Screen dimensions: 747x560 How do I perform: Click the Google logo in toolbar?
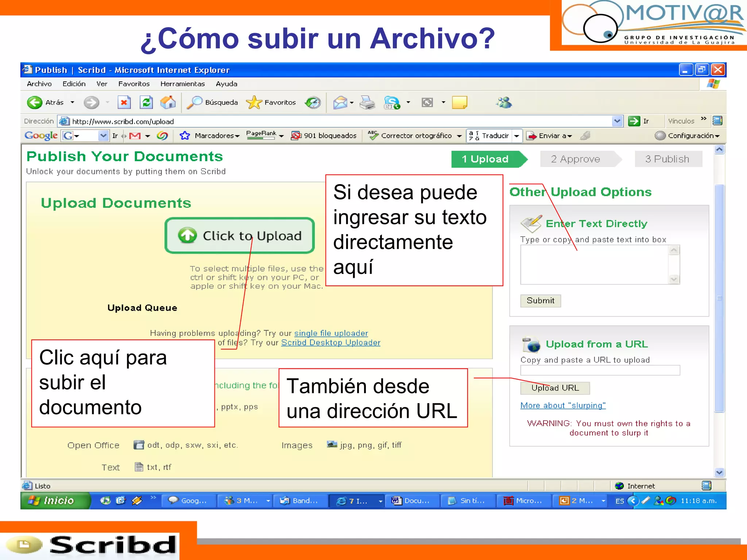point(41,136)
